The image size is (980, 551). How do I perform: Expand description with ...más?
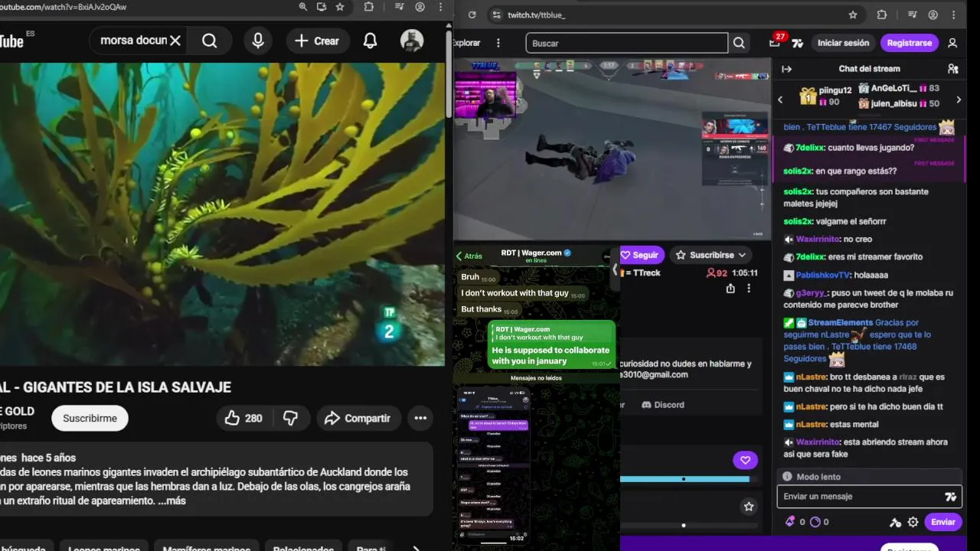(x=172, y=500)
